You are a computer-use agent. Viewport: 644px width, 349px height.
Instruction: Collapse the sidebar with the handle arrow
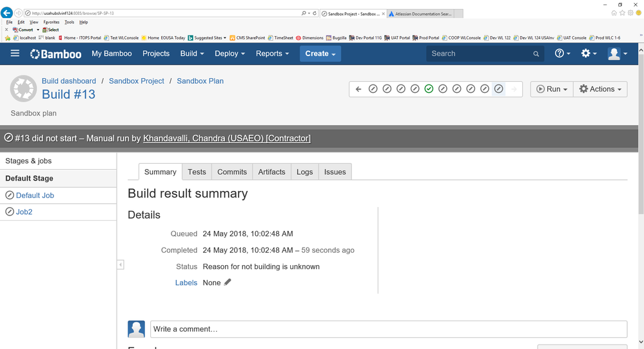coord(121,264)
